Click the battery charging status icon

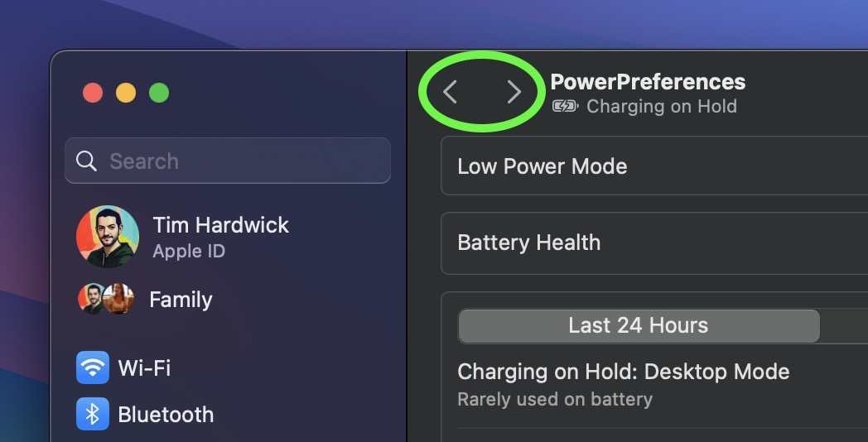coord(565,106)
